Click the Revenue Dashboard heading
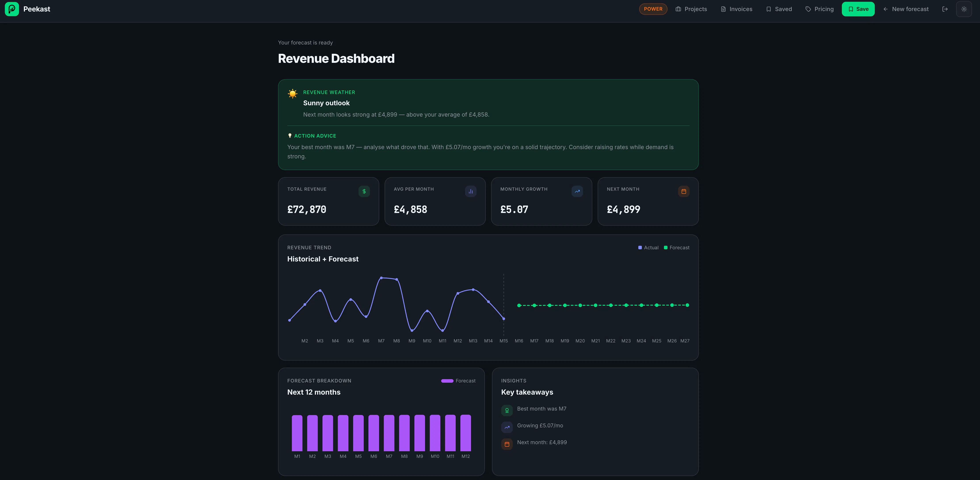Image resolution: width=980 pixels, height=480 pixels. [x=336, y=59]
